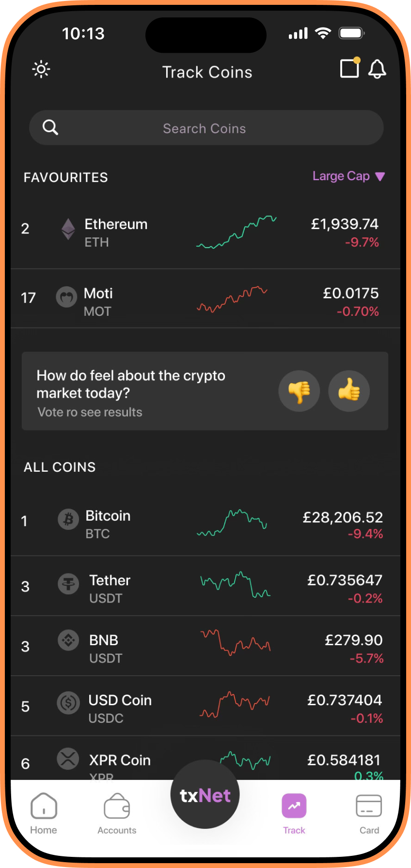Tap the Moti coin icon
The width and height of the screenshot is (411, 868).
pos(66,297)
